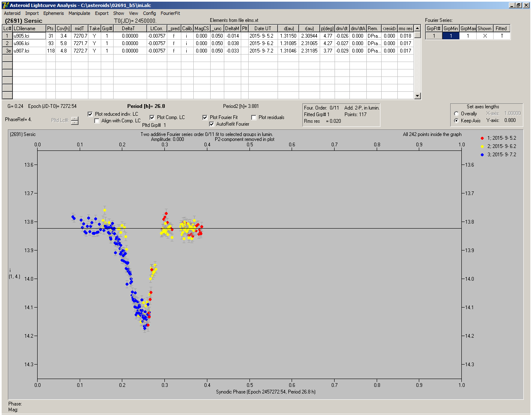
Task: Click the Date UT column header
Action: [263, 29]
